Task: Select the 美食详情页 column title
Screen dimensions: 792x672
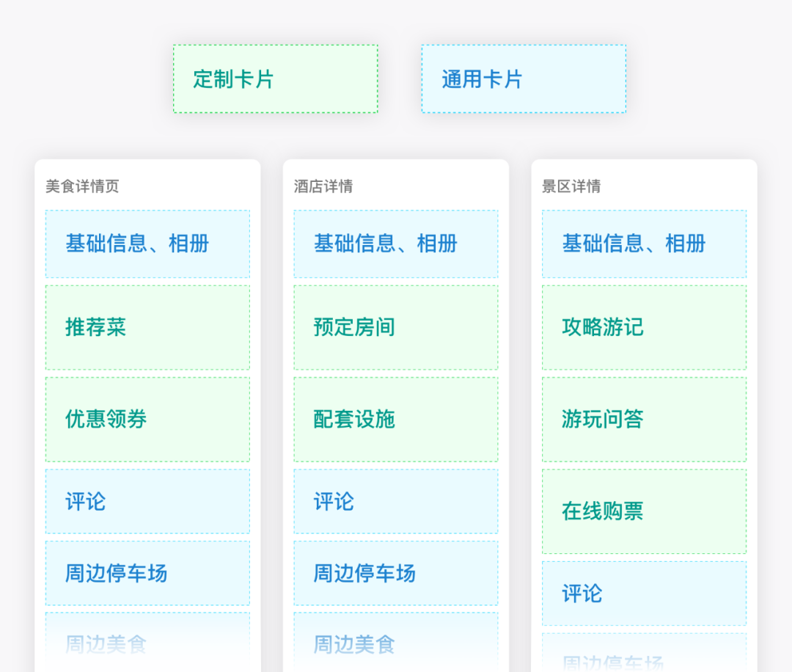Action: 82,186
